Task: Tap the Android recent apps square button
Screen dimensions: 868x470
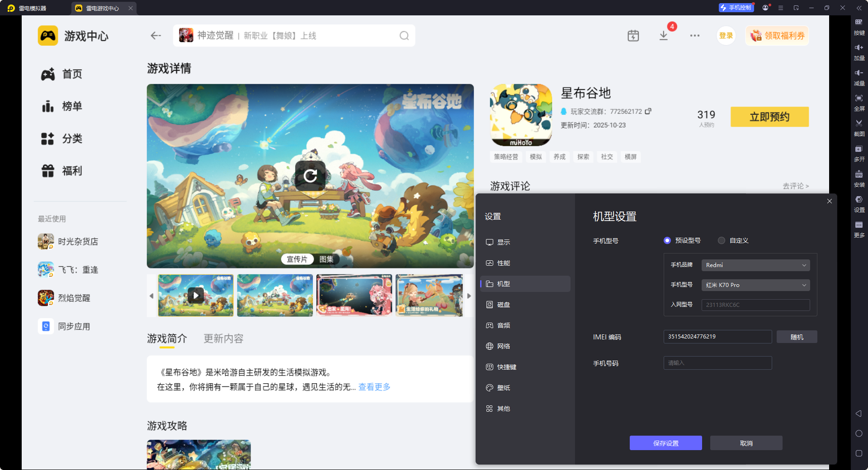Action: [x=859, y=453]
